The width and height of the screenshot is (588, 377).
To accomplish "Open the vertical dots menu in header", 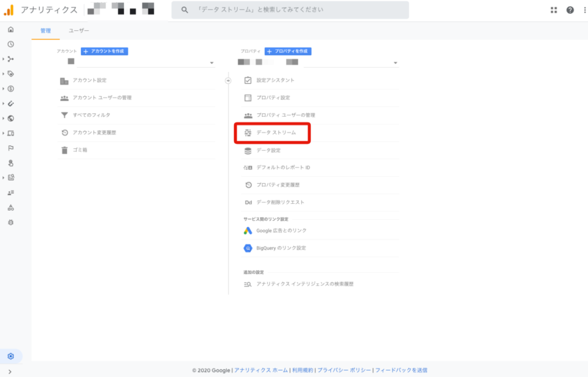I will pyautogui.click(x=585, y=10).
